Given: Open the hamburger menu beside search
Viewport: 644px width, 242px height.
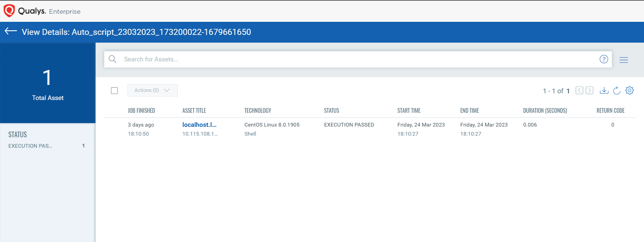Looking at the screenshot, I should [x=624, y=60].
